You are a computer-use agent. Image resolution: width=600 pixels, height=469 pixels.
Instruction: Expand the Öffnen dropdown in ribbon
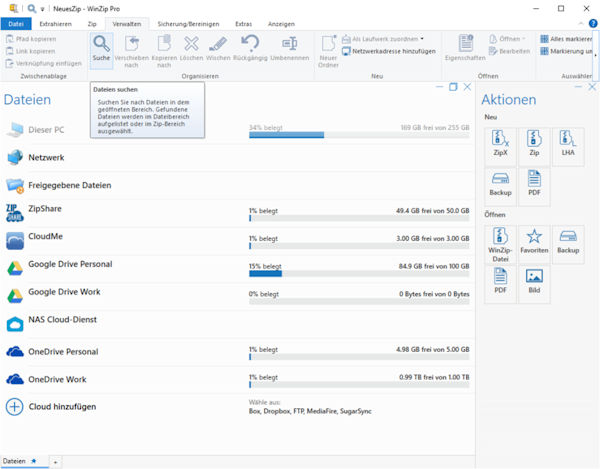point(523,39)
